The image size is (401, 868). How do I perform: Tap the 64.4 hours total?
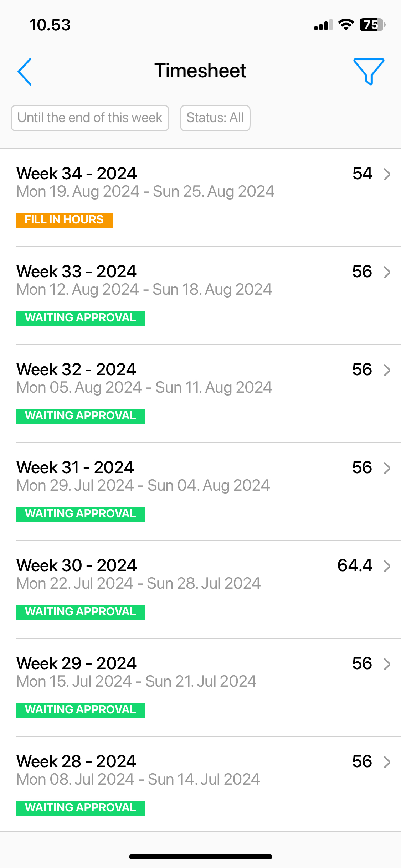355,565
